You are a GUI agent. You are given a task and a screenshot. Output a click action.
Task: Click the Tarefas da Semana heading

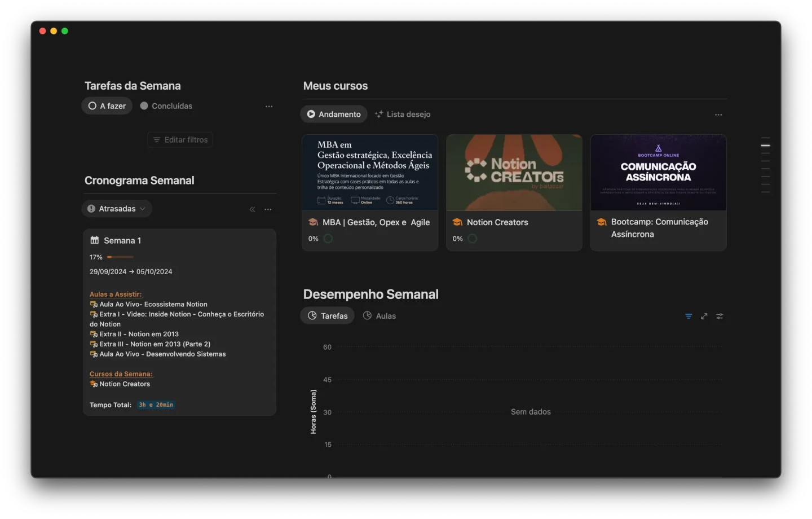point(133,86)
